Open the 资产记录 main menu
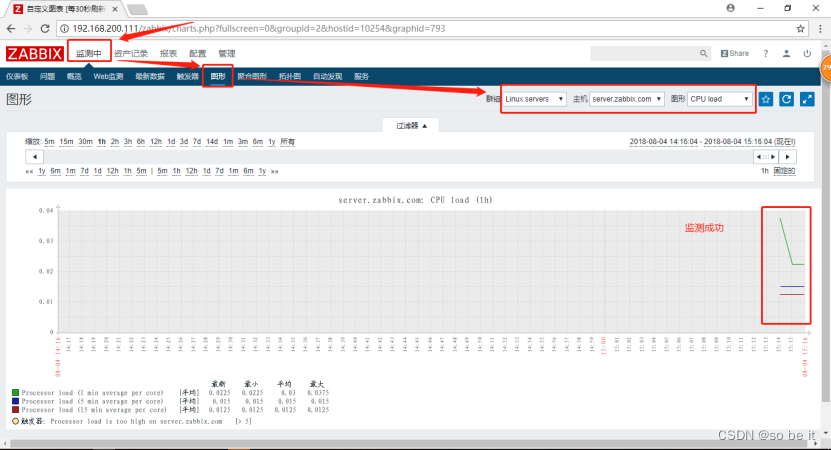The image size is (831, 450). (x=130, y=54)
